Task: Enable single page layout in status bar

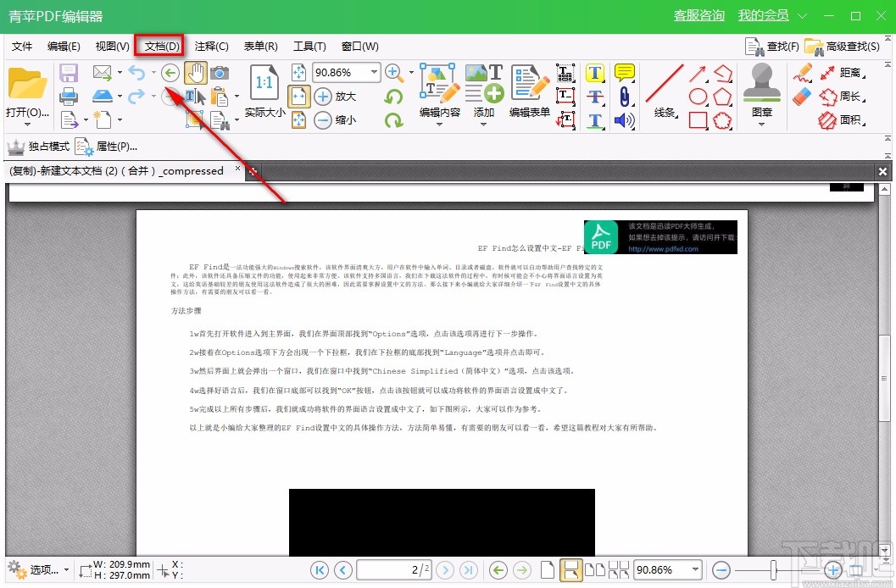Action: click(x=548, y=569)
